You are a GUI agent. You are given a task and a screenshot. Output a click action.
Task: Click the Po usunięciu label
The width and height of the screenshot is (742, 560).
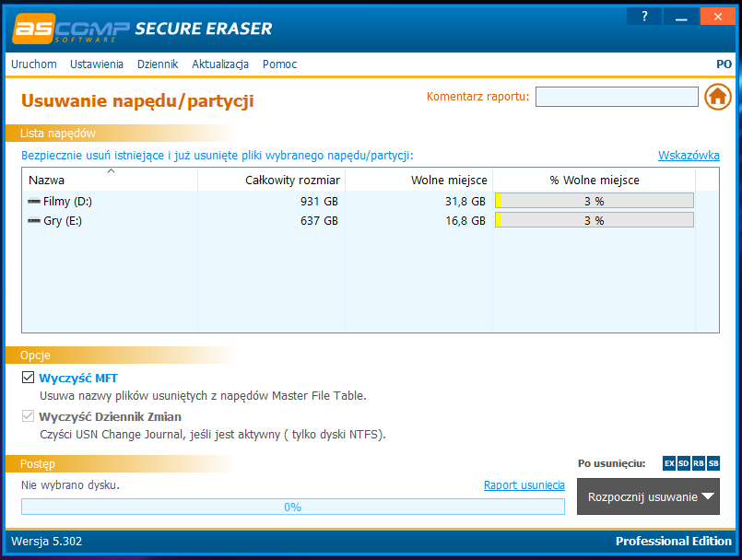[x=611, y=463]
